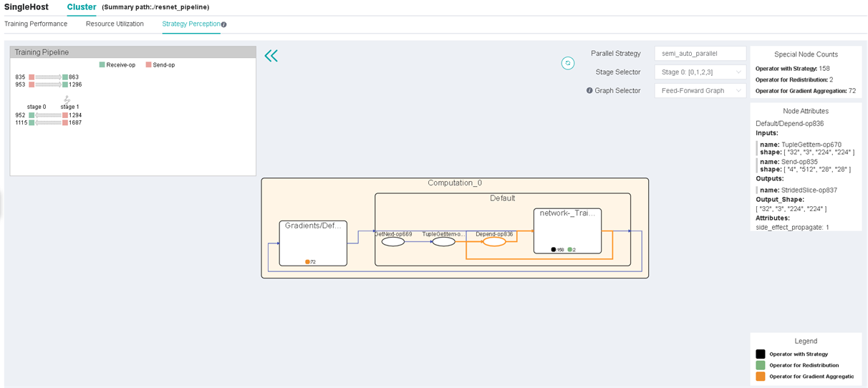Click the stage link icon above stage 1
The image size is (868, 388).
tap(67, 100)
